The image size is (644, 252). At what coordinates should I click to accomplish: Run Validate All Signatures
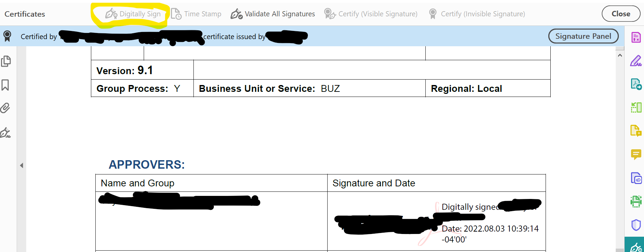pyautogui.click(x=272, y=14)
